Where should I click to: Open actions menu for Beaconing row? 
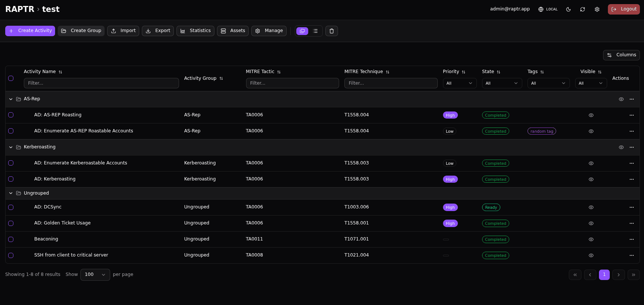point(631,239)
